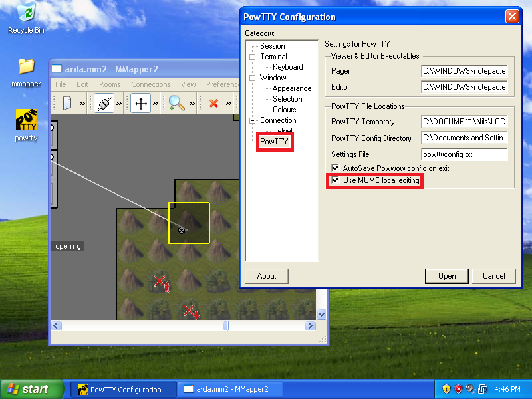Select the Window category
Screen dimensions: 532x399
coord(273,78)
